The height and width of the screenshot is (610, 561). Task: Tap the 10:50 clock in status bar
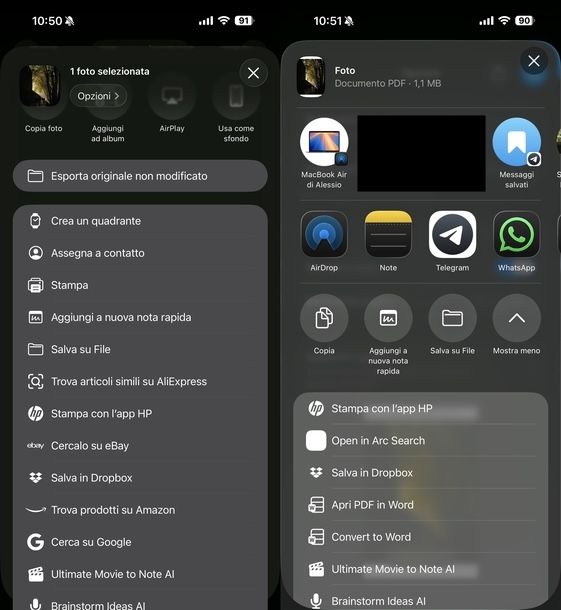tap(47, 21)
